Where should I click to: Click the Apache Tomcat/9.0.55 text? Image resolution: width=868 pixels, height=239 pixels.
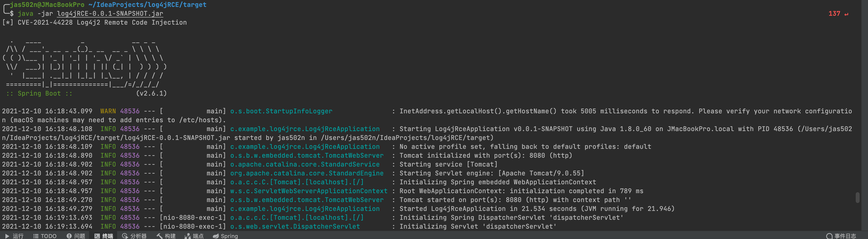541,173
